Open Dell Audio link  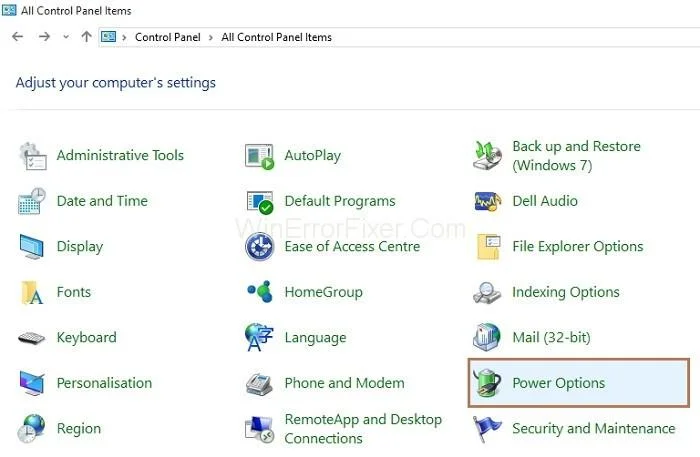(x=545, y=201)
